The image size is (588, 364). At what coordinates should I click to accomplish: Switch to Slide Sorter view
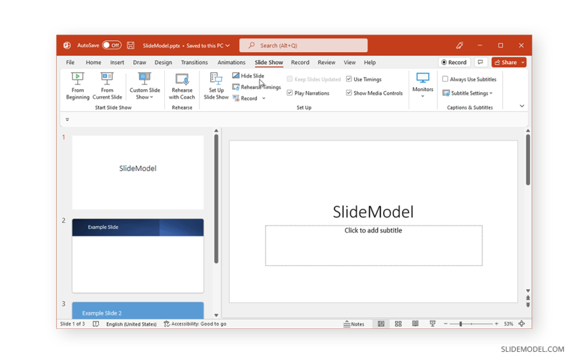click(x=398, y=324)
